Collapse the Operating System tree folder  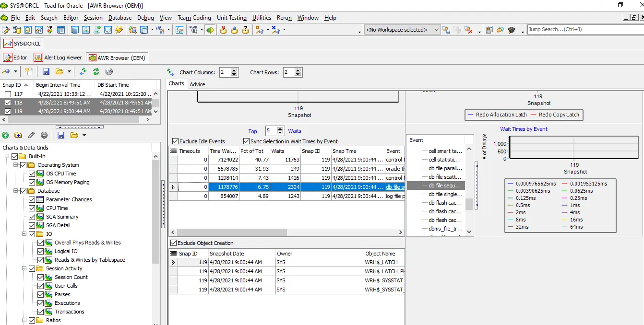(x=16, y=165)
